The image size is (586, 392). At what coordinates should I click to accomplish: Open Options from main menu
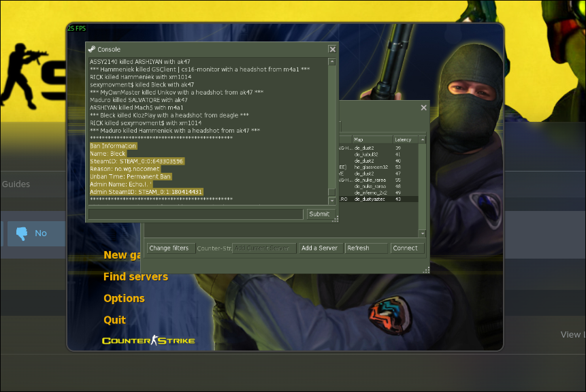[124, 298]
